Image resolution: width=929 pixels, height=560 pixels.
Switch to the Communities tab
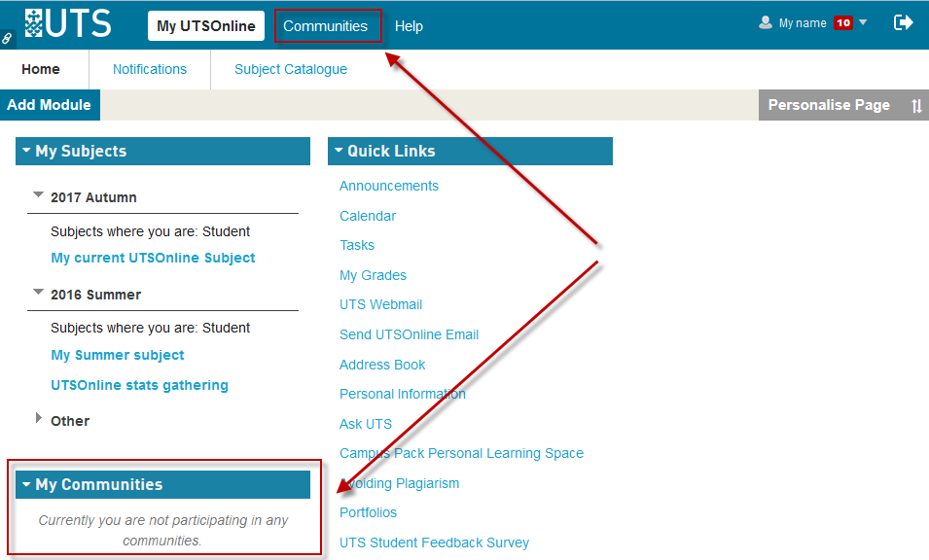(326, 26)
